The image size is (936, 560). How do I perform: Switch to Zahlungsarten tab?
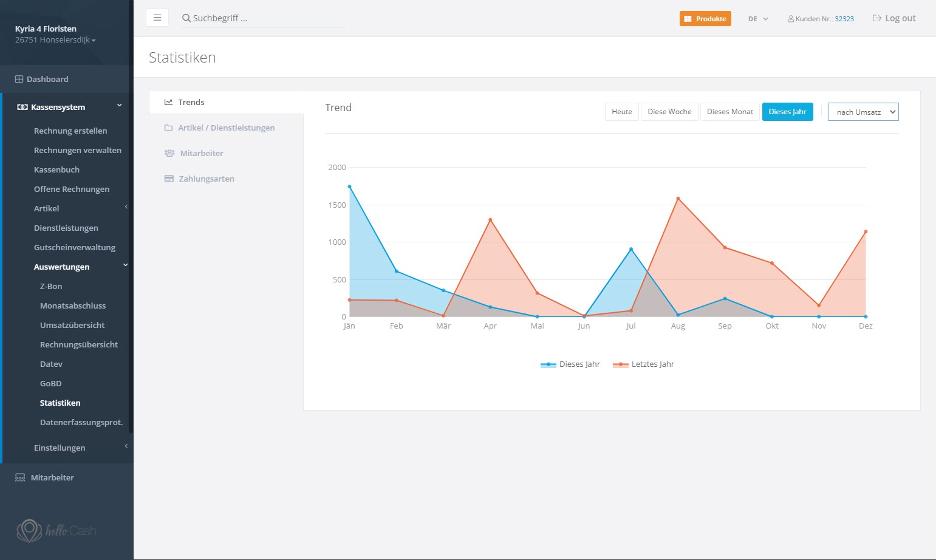(226, 179)
